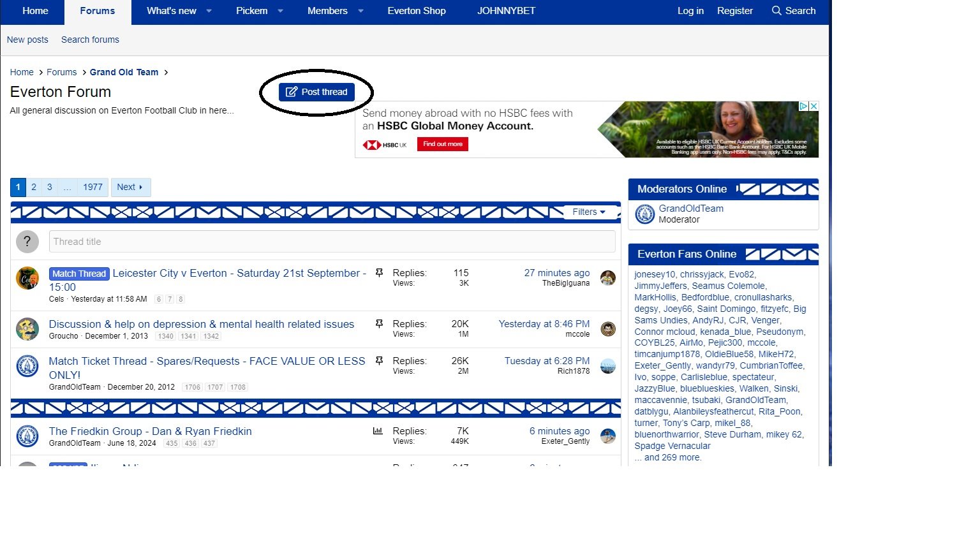This screenshot has width=980, height=551.
Task: Open latest post Yesterday at 8:46 PM
Action: pyautogui.click(x=544, y=324)
